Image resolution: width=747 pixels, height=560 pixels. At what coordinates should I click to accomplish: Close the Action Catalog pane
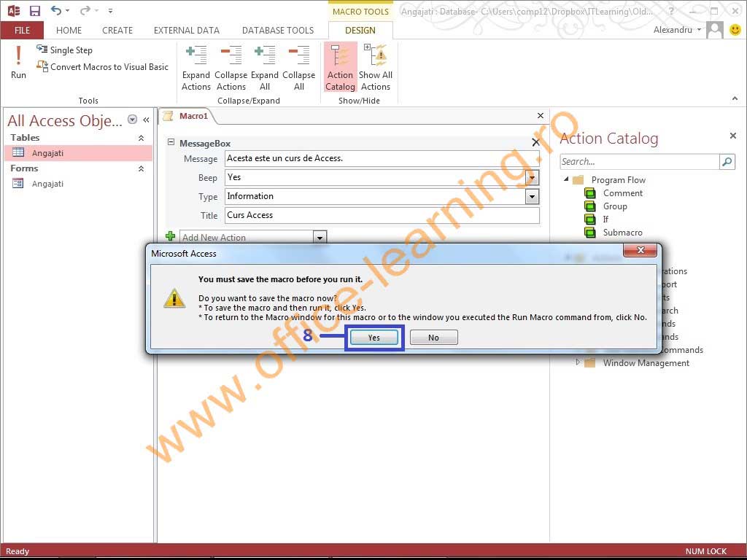(732, 136)
